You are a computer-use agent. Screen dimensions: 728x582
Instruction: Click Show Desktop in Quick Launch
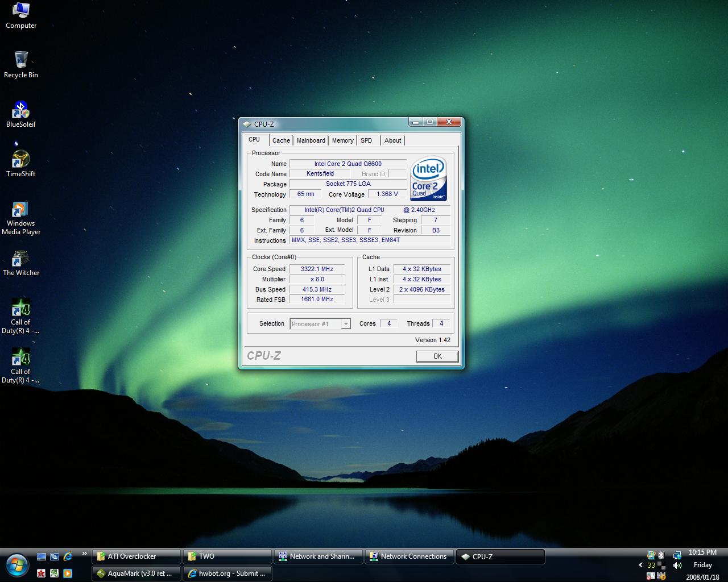[41, 556]
